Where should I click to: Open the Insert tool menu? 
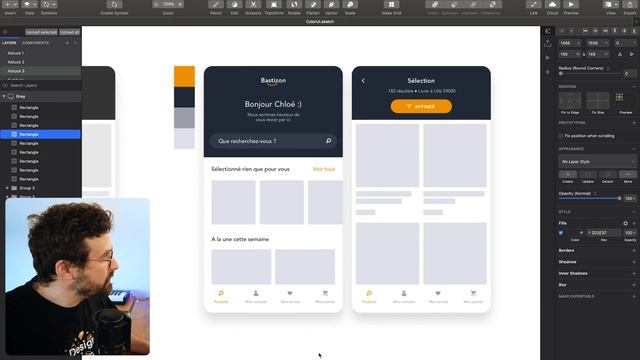pos(11,5)
